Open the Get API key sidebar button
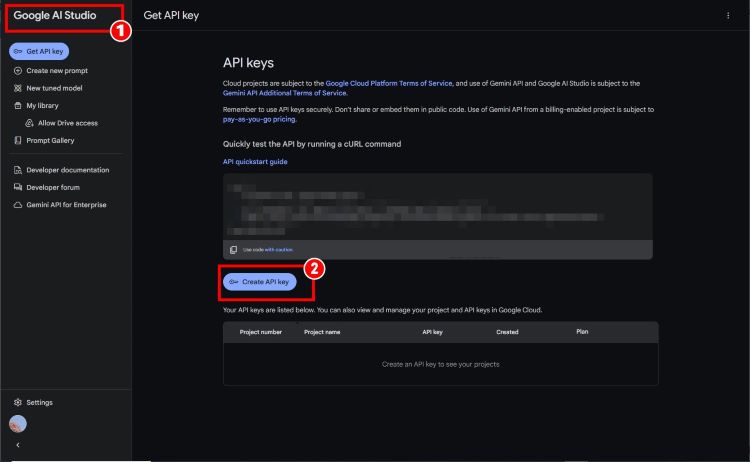Image resolution: width=750 pixels, height=462 pixels. [39, 51]
